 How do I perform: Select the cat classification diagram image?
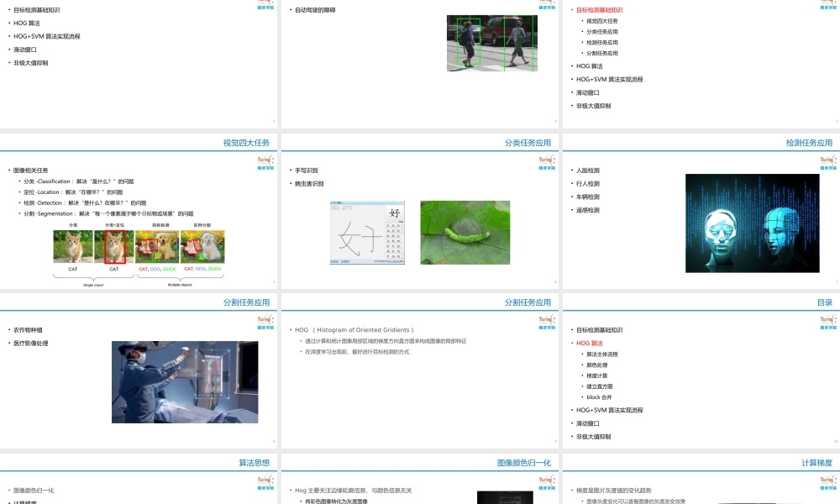tap(137, 248)
